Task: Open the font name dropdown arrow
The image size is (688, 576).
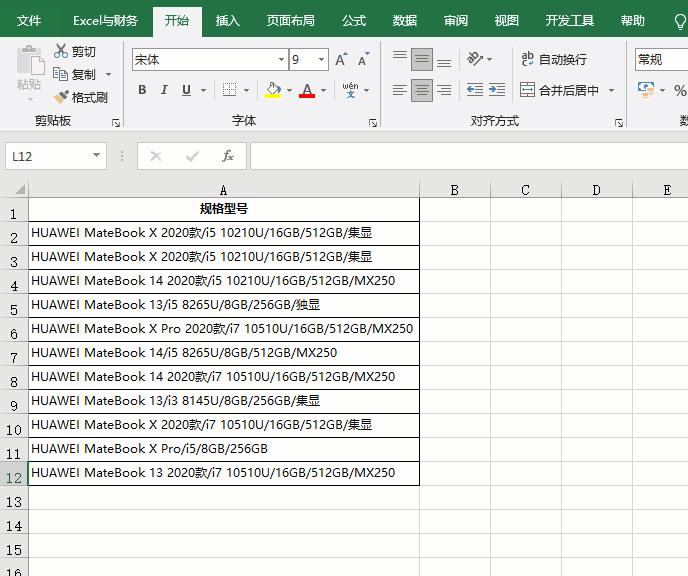Action: click(x=281, y=59)
